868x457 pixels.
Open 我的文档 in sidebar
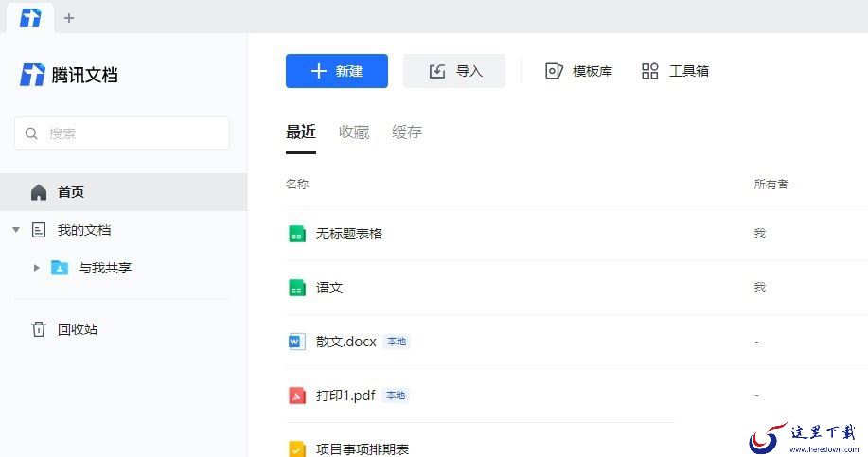point(84,230)
